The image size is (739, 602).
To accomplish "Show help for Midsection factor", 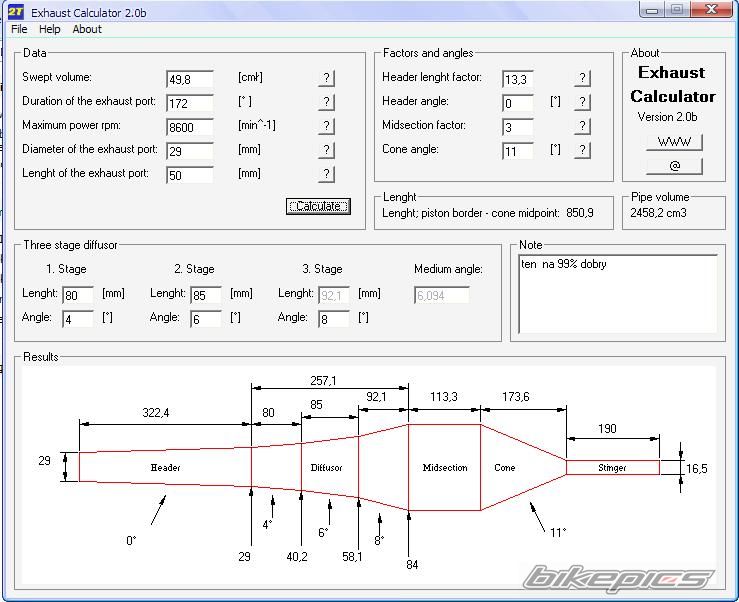I will click(582, 126).
